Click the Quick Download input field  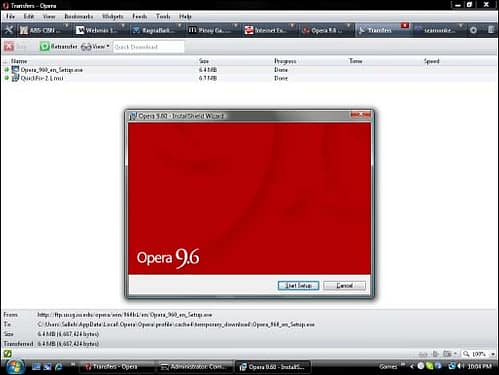[x=148, y=47]
